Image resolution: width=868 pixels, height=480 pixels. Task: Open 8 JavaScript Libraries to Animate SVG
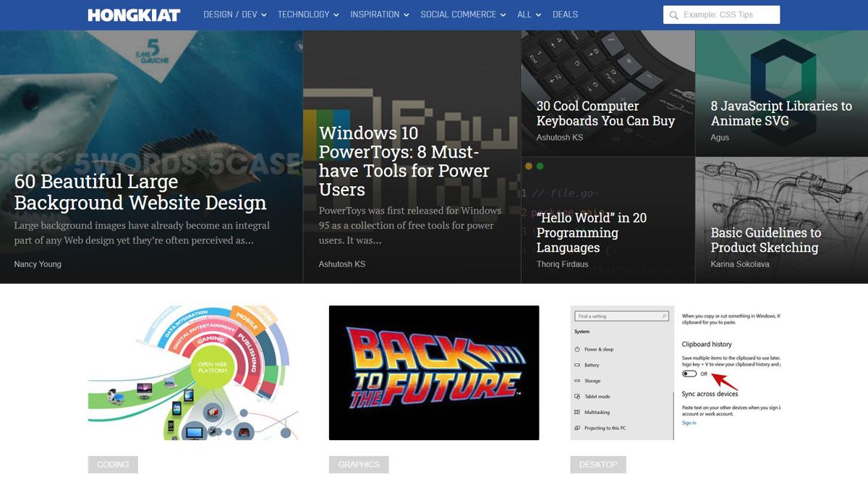click(781, 114)
